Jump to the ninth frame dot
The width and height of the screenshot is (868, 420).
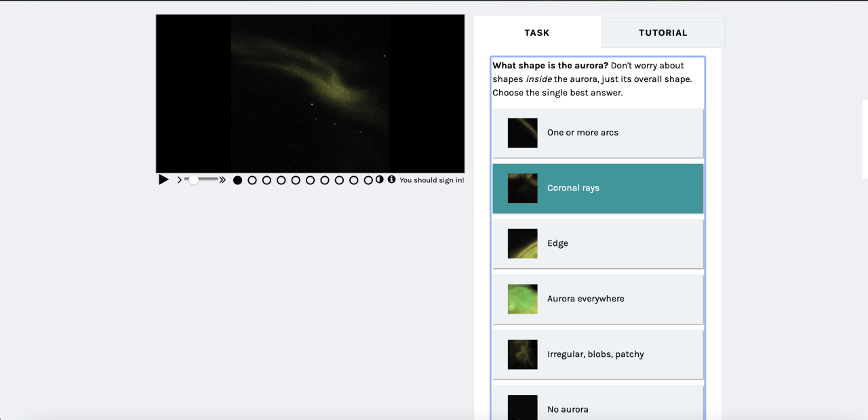(x=354, y=180)
